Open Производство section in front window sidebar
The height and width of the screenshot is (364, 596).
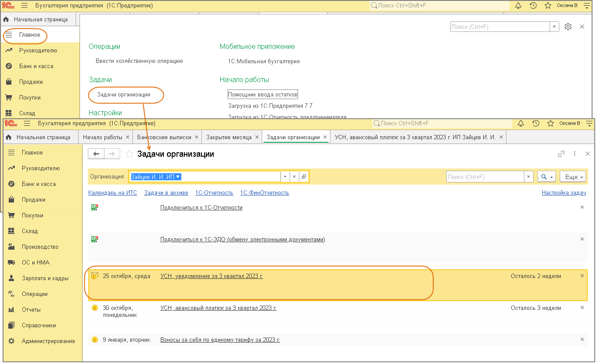40,247
